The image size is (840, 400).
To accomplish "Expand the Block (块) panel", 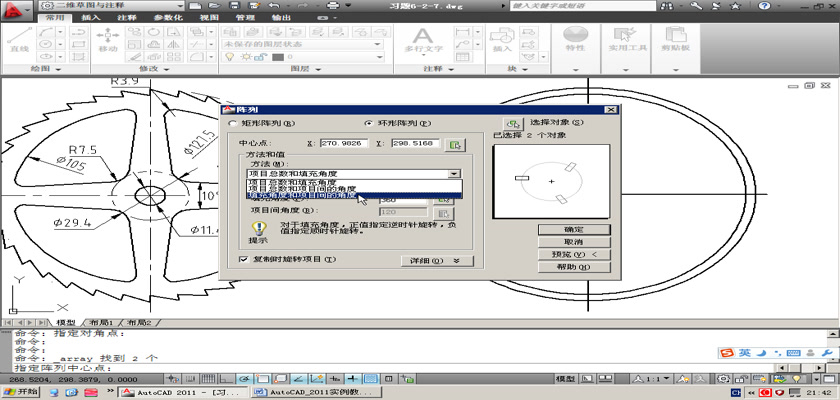I will click(x=518, y=69).
